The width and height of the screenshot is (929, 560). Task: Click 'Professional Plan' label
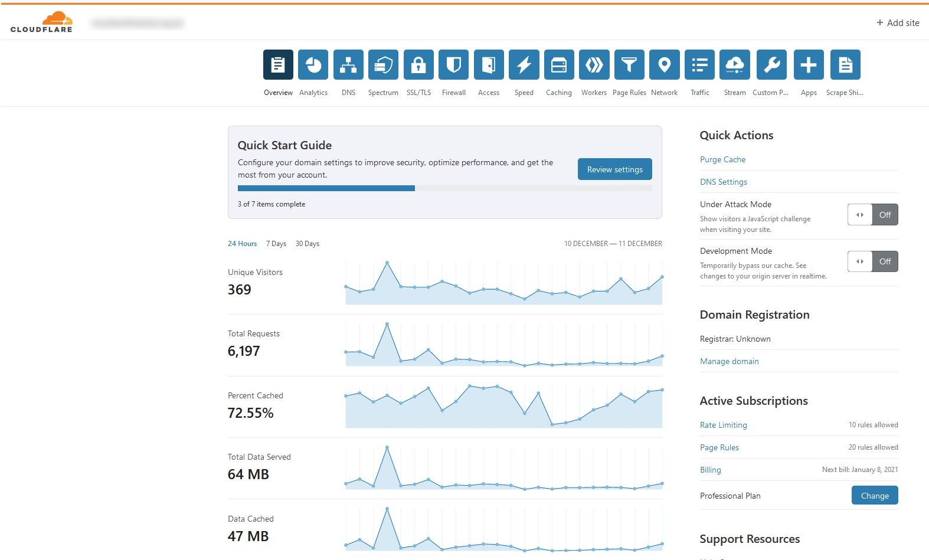[x=730, y=496]
